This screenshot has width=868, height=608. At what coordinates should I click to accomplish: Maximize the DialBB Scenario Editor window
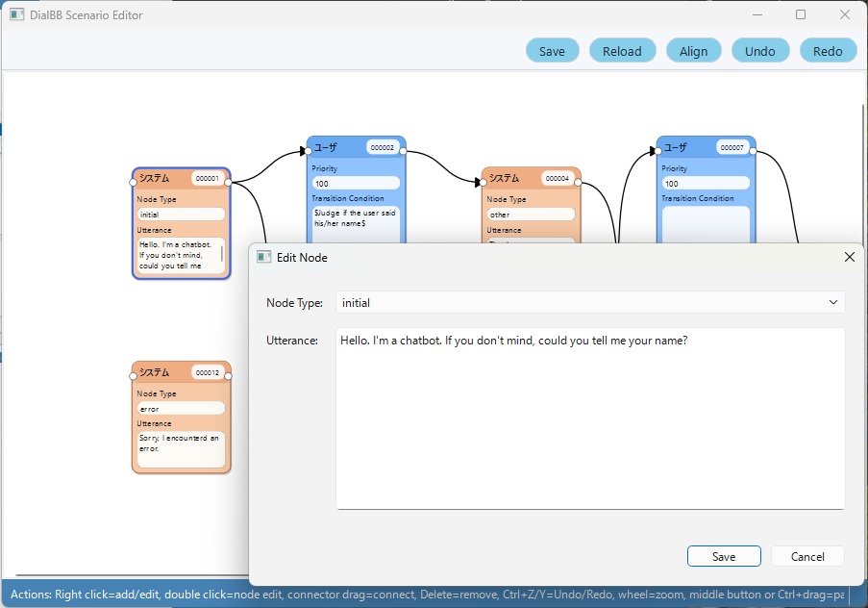pyautogui.click(x=801, y=14)
